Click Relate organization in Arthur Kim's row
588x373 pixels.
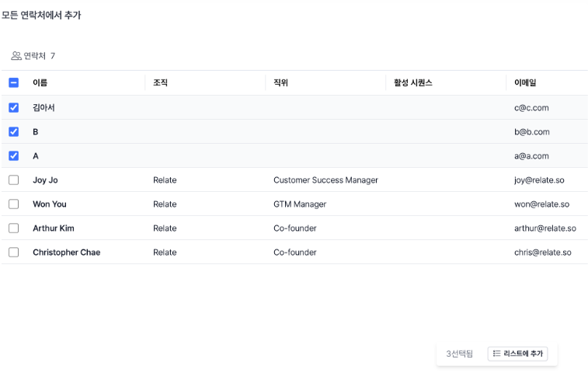pos(165,228)
